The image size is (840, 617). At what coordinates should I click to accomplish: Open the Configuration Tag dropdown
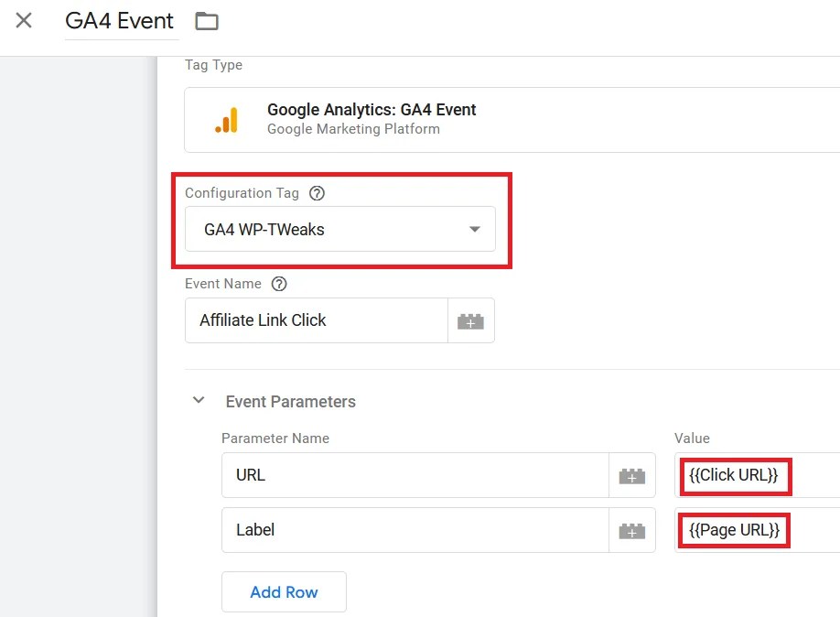[475, 229]
